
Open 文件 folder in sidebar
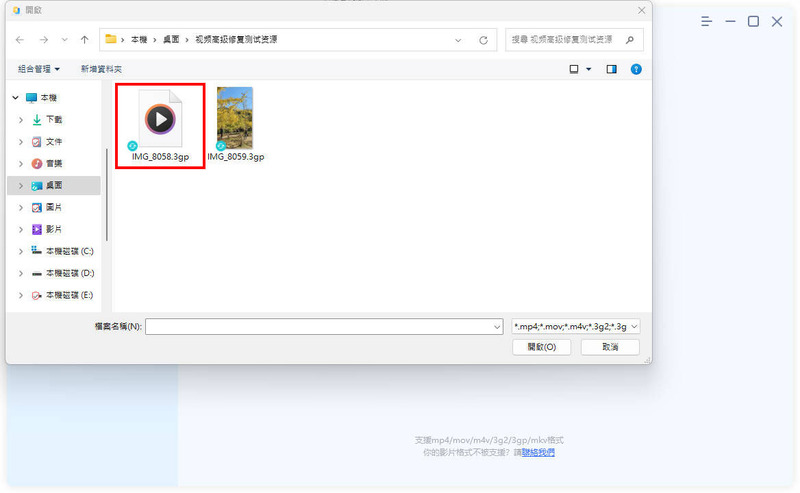[54, 141]
